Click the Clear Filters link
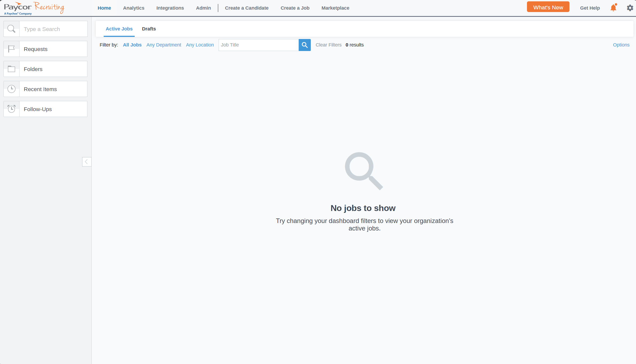The image size is (636, 364). point(328,45)
